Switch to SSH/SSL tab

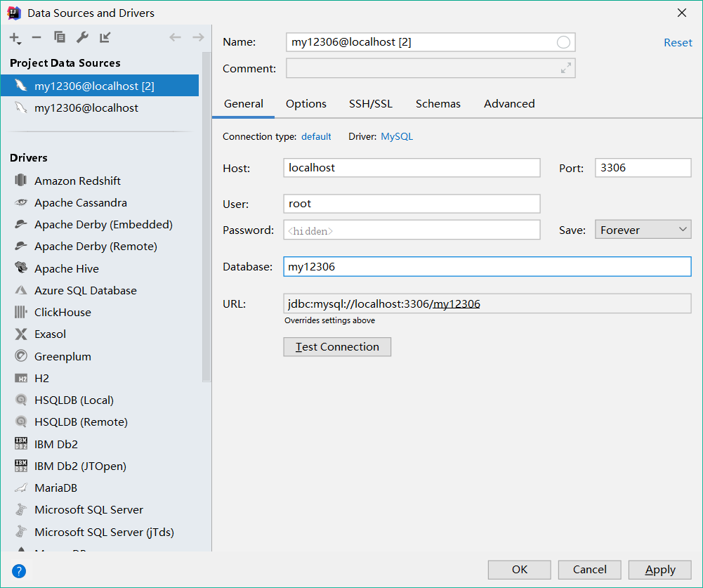pos(371,103)
